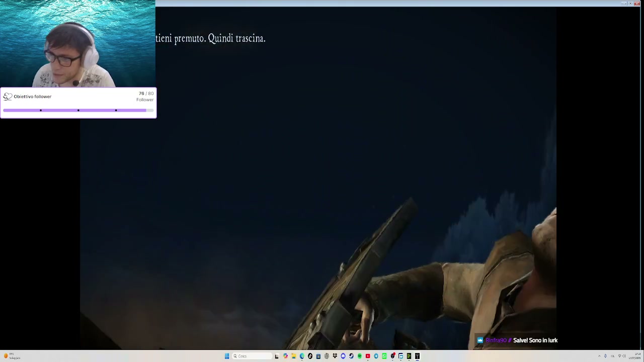
Task: Open Microsoft Edge from the taskbar
Action: tap(302, 356)
